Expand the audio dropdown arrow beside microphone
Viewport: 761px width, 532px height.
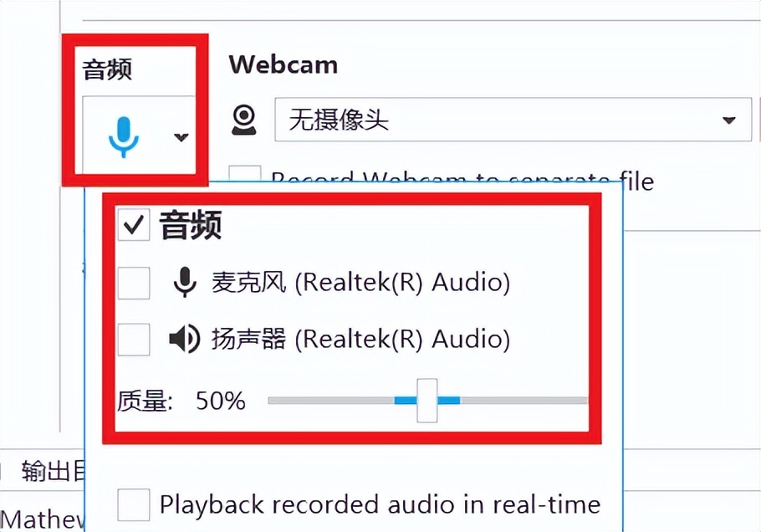pyautogui.click(x=181, y=137)
